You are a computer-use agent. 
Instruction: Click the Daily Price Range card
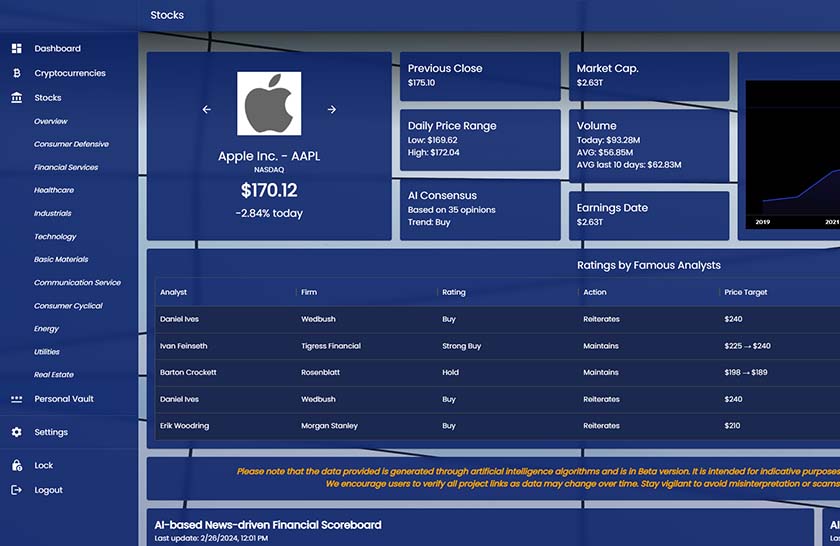pyautogui.click(x=480, y=140)
